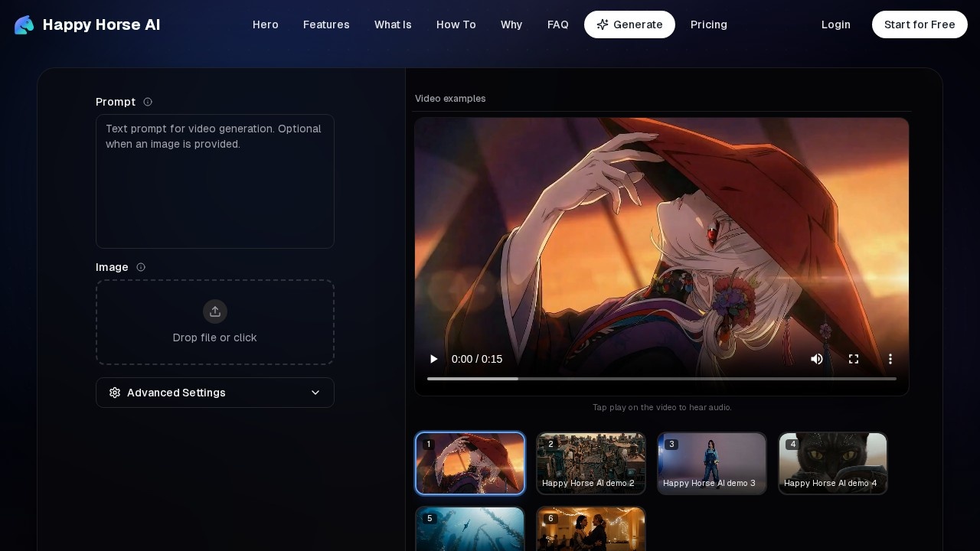Play the example video
Screen dimensions: 980x551
(x=434, y=359)
